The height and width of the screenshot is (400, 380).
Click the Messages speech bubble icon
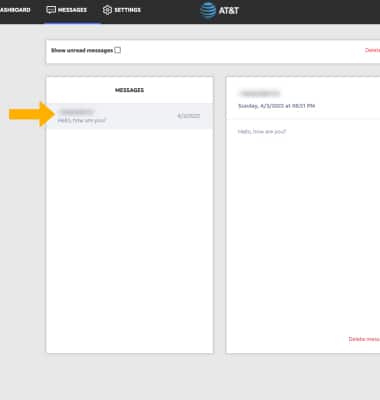click(51, 10)
